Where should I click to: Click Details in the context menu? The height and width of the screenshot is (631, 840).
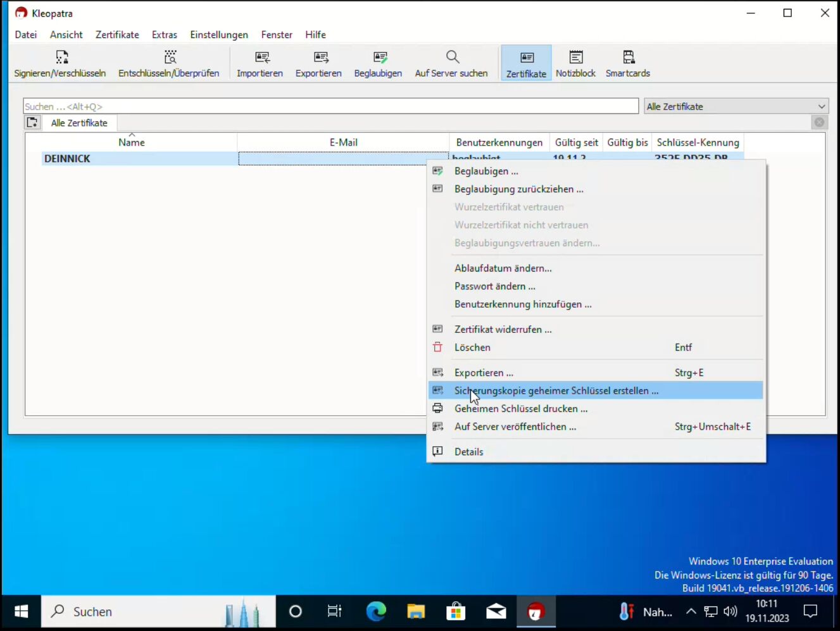468,452
